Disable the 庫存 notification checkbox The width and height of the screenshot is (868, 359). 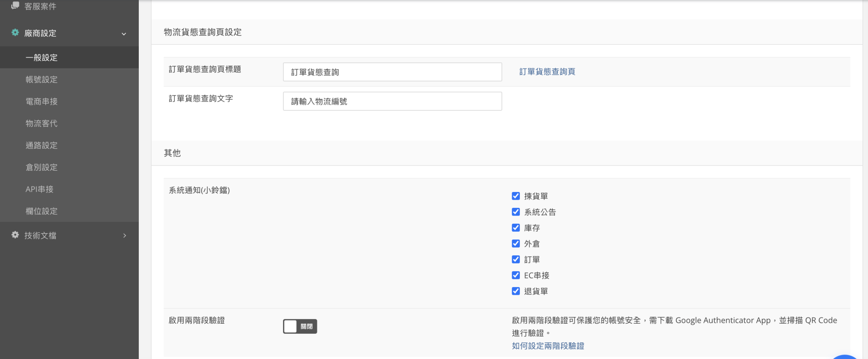tap(516, 228)
